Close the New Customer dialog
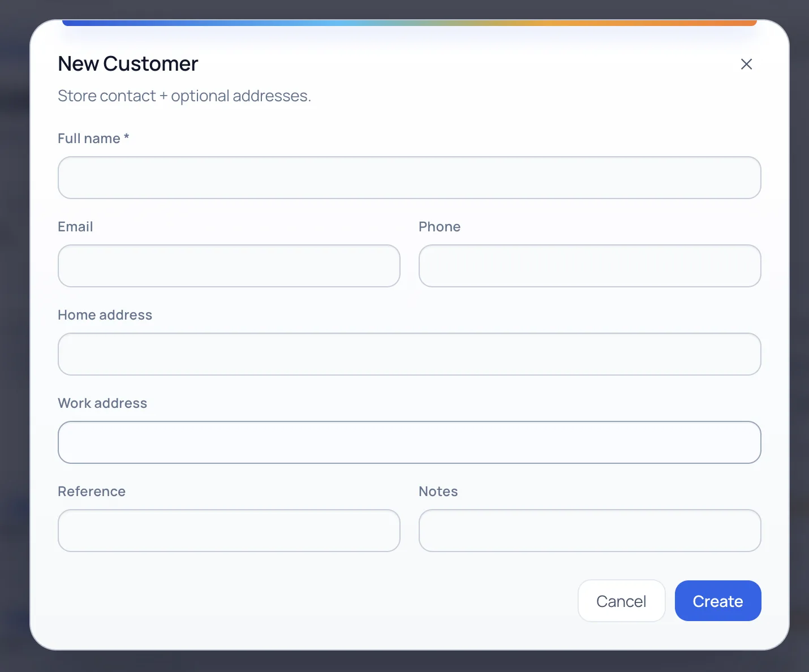The image size is (809, 672). pos(746,64)
